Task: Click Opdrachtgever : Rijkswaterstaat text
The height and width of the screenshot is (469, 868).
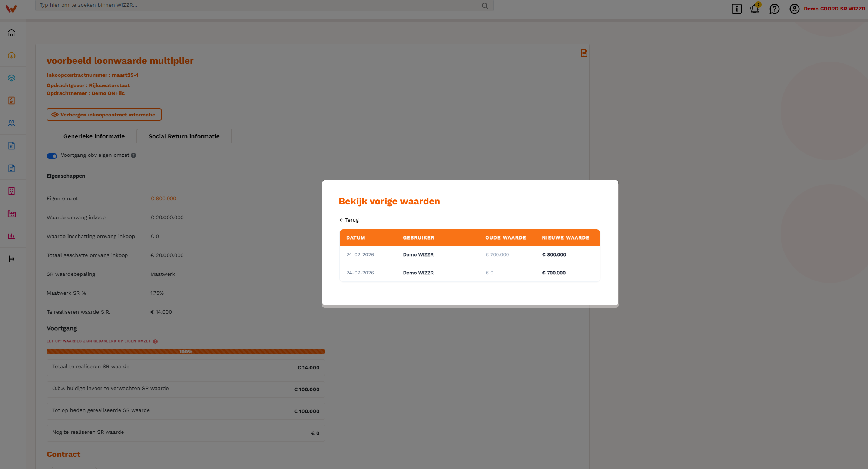Action: (x=88, y=85)
